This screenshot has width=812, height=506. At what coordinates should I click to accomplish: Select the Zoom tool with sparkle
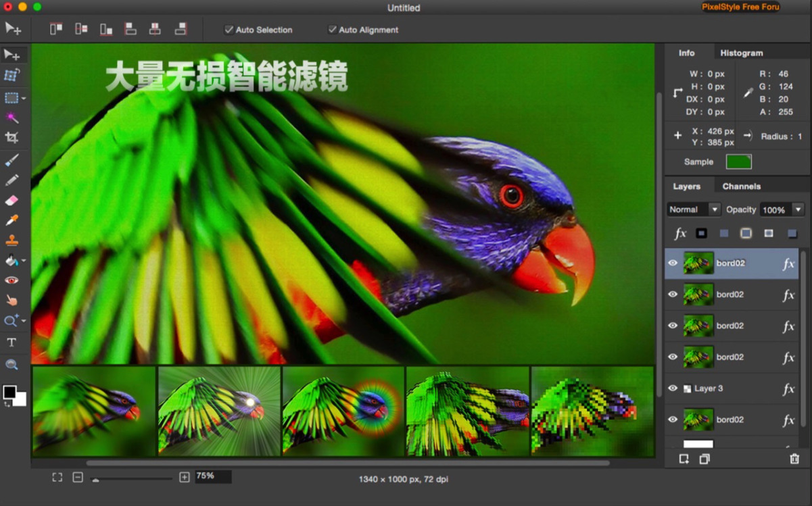tap(11, 321)
